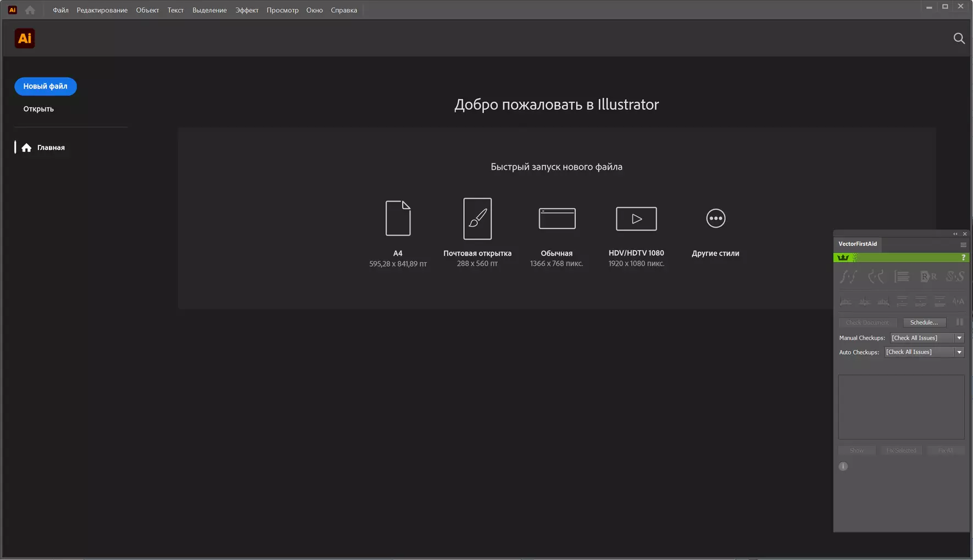Click the bracketed paragraph lines icon
This screenshot has height=560, width=973.
coord(902,277)
